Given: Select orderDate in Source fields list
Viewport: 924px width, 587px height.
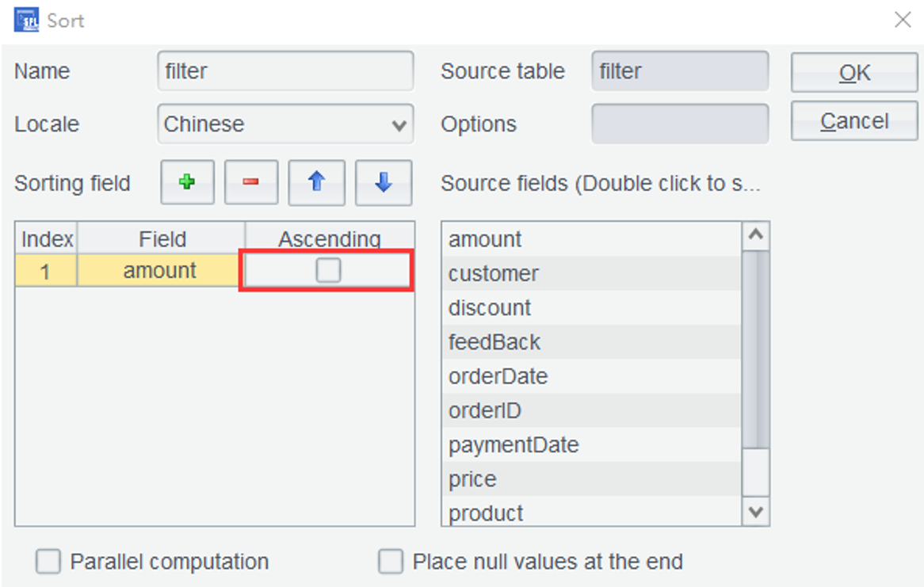Looking at the screenshot, I should 498,376.
